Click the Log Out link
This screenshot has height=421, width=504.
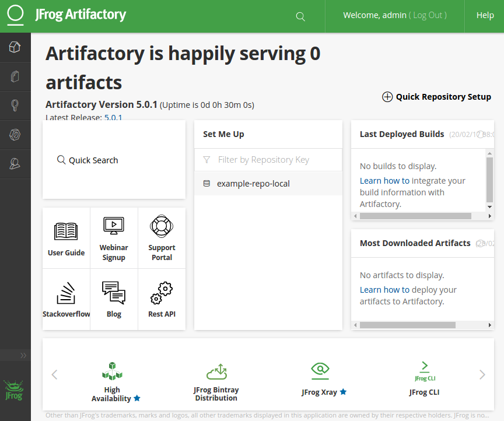tap(428, 15)
